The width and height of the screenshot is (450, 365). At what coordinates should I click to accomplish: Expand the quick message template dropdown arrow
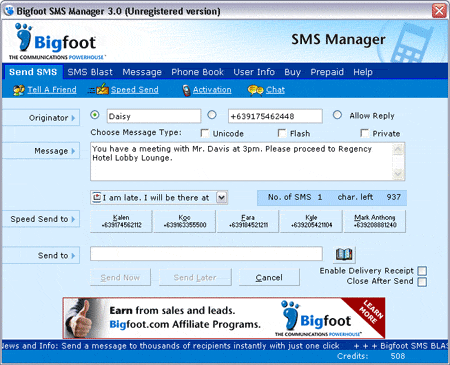[x=222, y=197]
